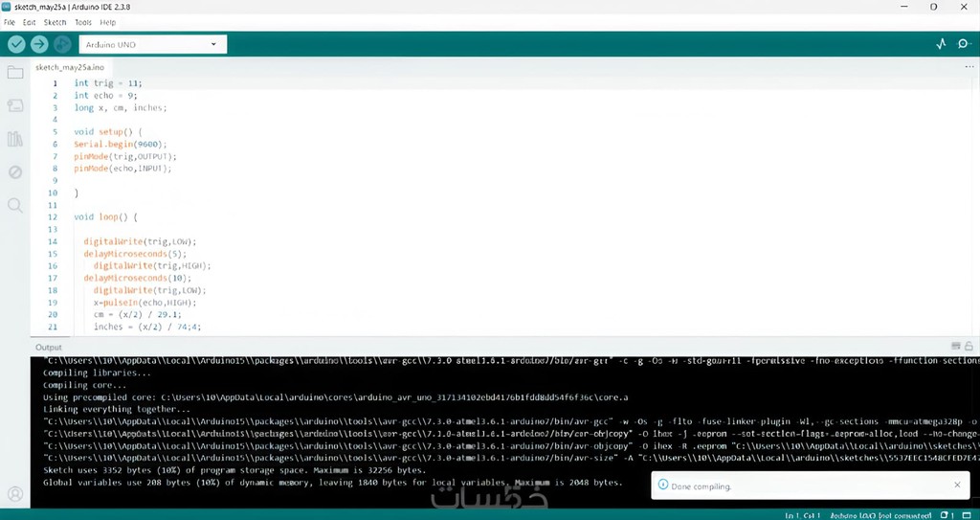Click the clear output icon in Output panel
The height and width of the screenshot is (520, 980).
pyautogui.click(x=956, y=346)
